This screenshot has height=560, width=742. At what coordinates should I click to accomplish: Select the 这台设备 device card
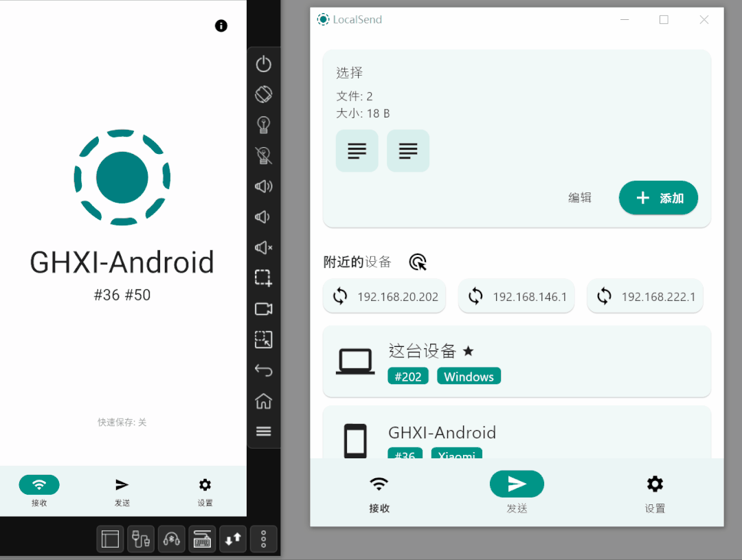coord(517,361)
